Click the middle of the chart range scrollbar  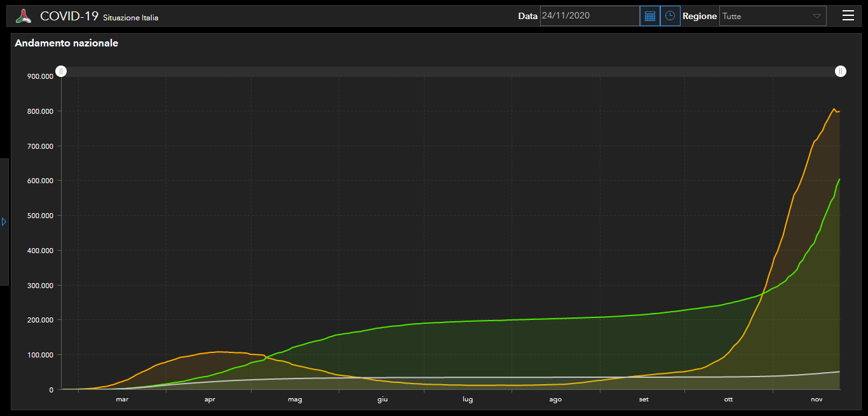[451, 71]
